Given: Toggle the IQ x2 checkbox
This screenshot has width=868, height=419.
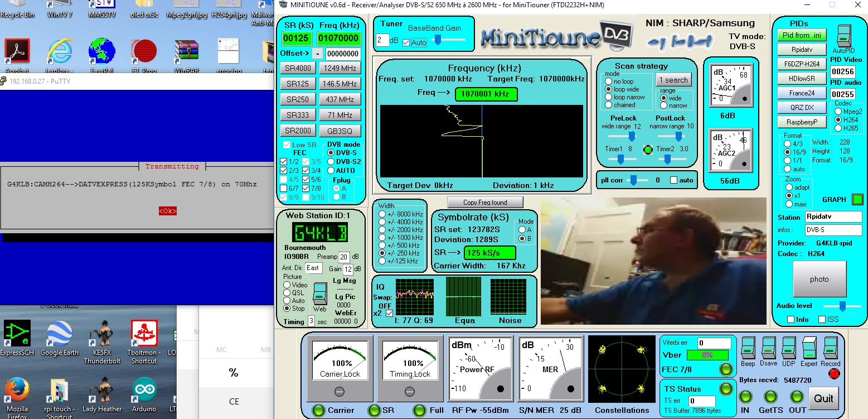Looking at the screenshot, I should (x=389, y=313).
